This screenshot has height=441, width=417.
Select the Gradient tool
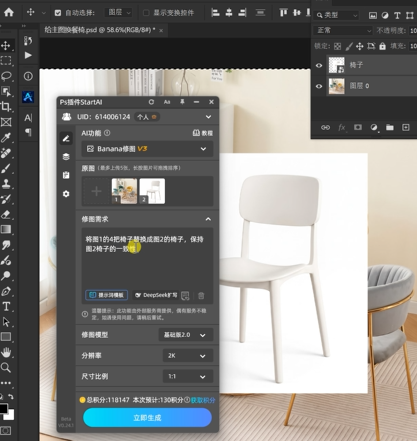pyautogui.click(x=6, y=230)
